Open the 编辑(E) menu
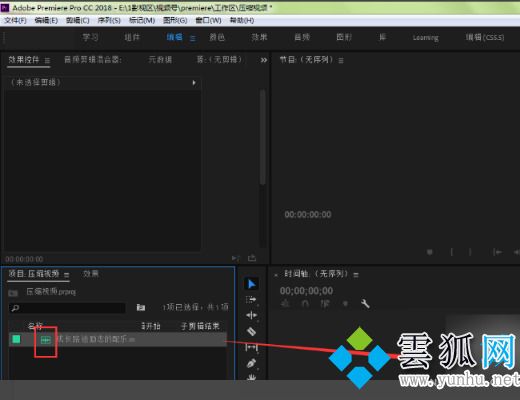520x400 pixels. [x=46, y=20]
